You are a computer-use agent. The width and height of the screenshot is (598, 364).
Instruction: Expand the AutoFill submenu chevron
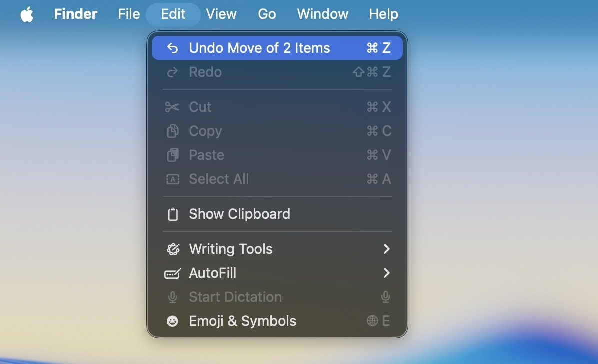pos(386,273)
